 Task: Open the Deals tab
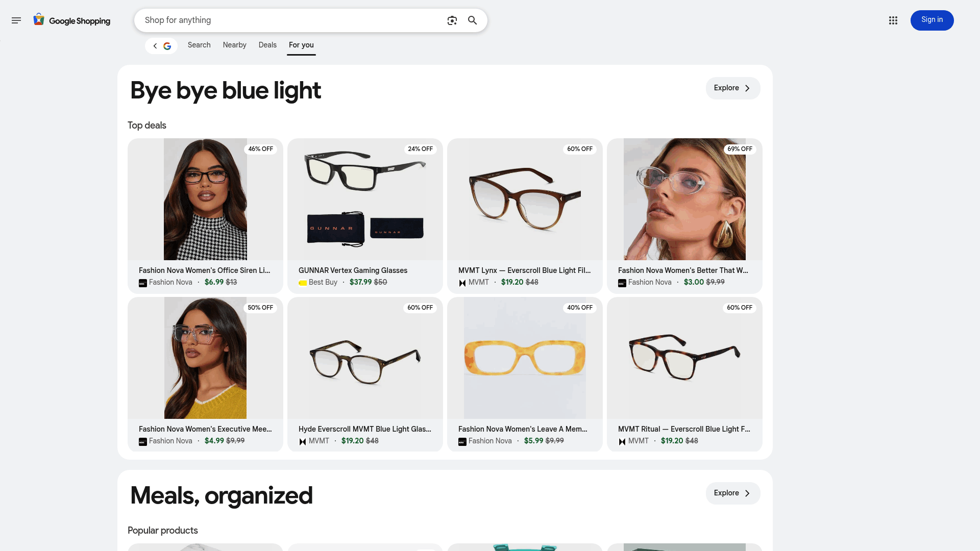(x=267, y=45)
